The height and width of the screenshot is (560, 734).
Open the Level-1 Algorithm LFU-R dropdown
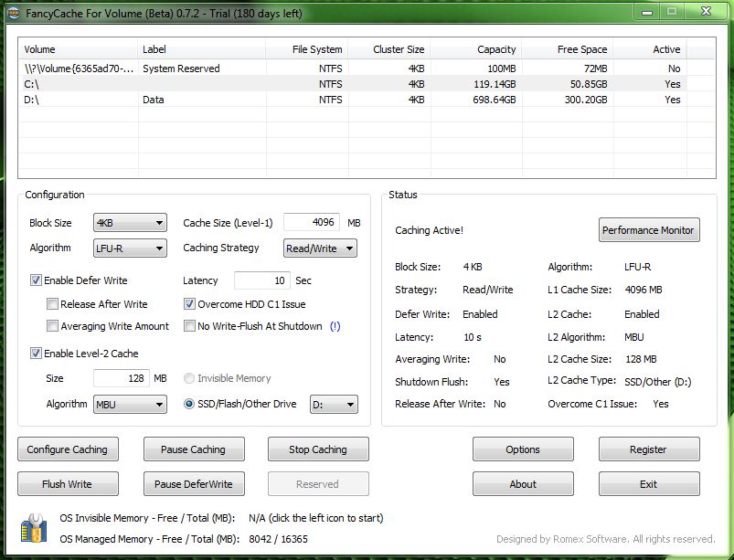130,248
